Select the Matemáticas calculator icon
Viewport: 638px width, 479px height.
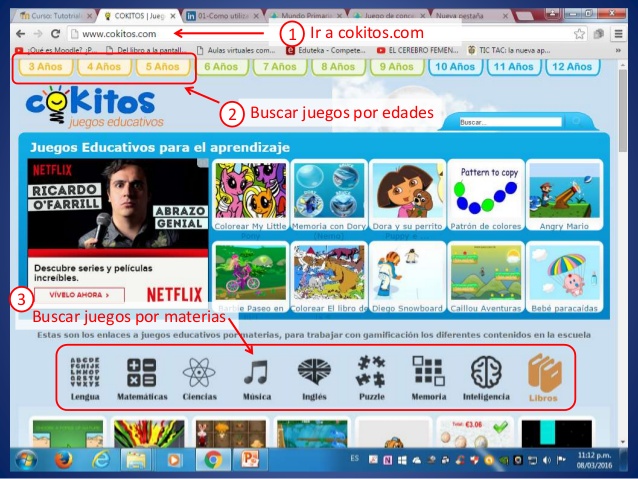click(141, 373)
